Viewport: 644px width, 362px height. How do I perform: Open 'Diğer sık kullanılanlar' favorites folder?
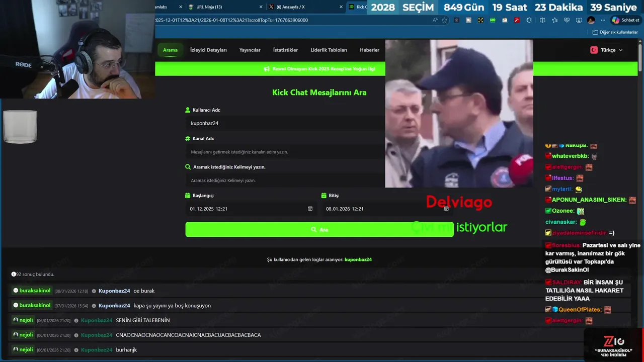click(615, 32)
